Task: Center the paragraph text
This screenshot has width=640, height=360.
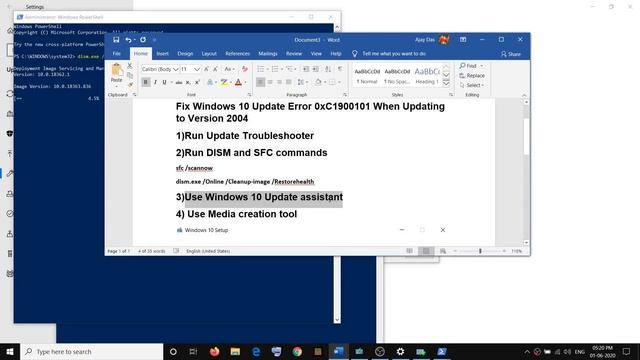Action: coord(270,82)
